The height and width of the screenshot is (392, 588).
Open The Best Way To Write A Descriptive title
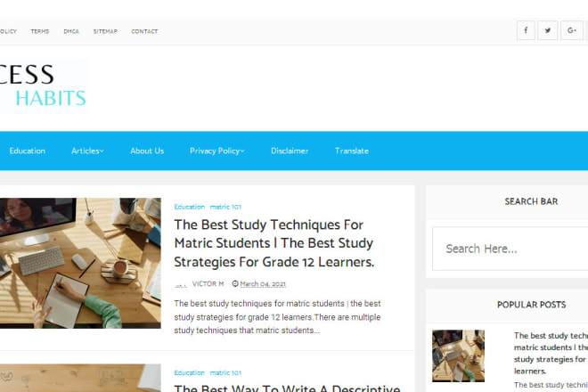click(287, 388)
